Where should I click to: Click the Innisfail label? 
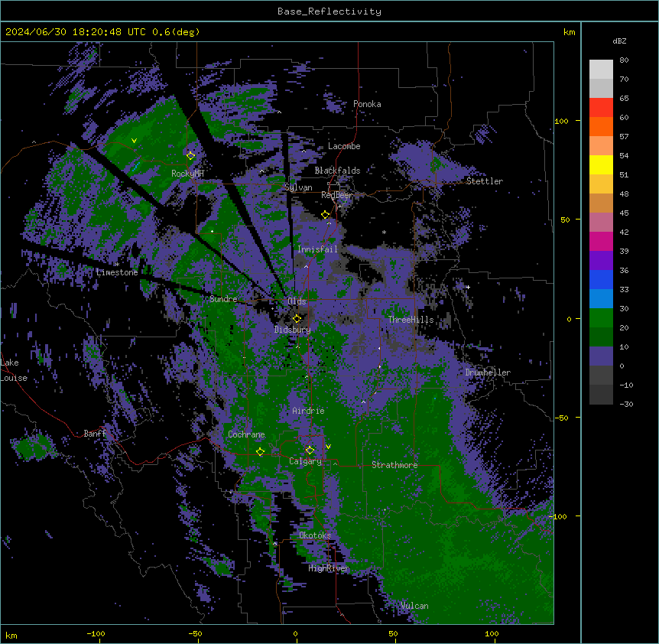pyautogui.click(x=317, y=249)
